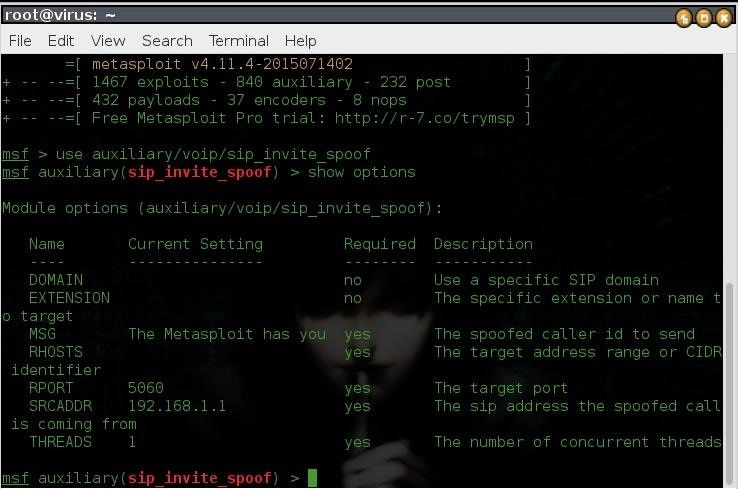Click the Metasploit Pro trial URL r-7.co/trymsp
Image resolution: width=738 pixels, height=489 pixels.
coord(425,118)
